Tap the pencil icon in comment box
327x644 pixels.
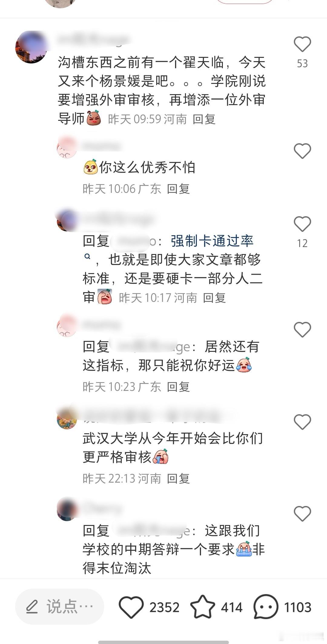[31, 607]
